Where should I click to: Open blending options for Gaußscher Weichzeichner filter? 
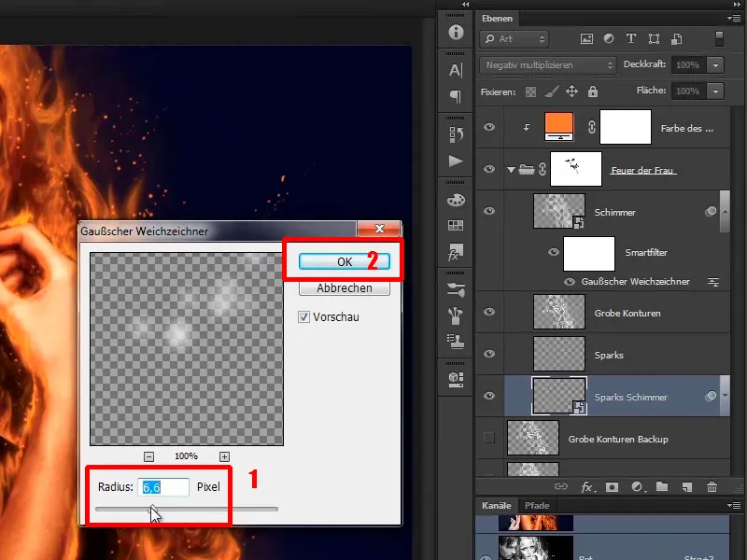713,282
